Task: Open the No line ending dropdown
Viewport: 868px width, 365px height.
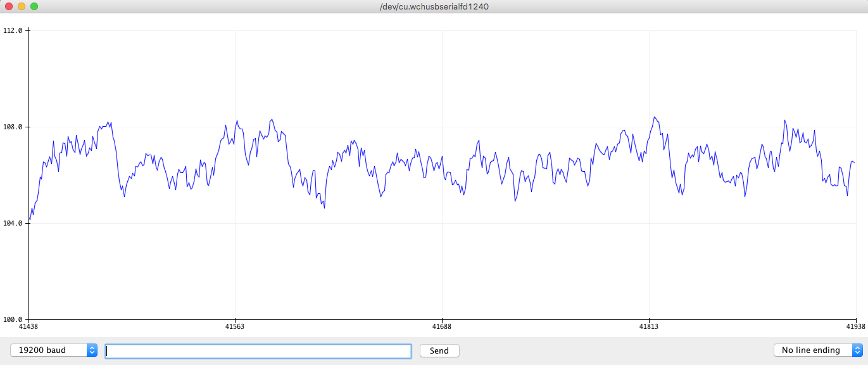Action: pos(819,350)
